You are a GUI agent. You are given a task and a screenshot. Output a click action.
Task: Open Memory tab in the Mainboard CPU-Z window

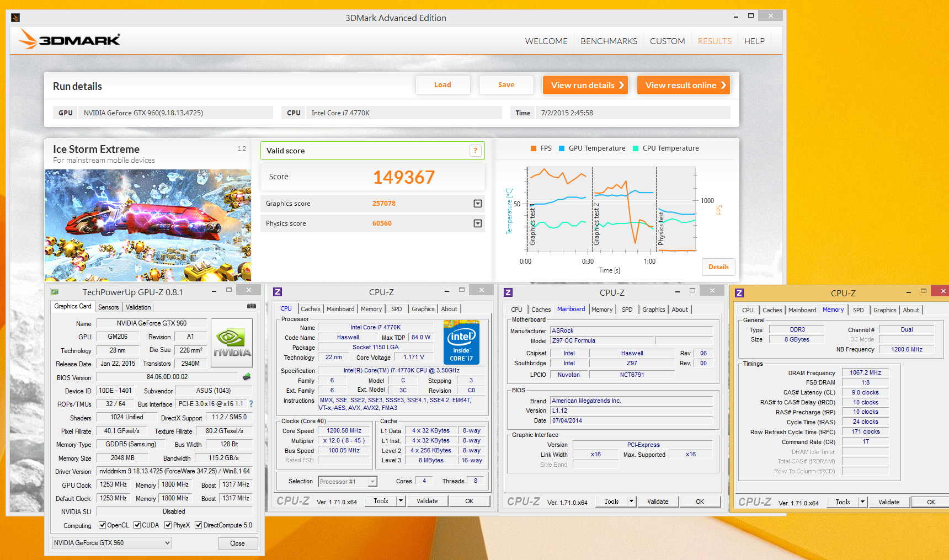[602, 310]
